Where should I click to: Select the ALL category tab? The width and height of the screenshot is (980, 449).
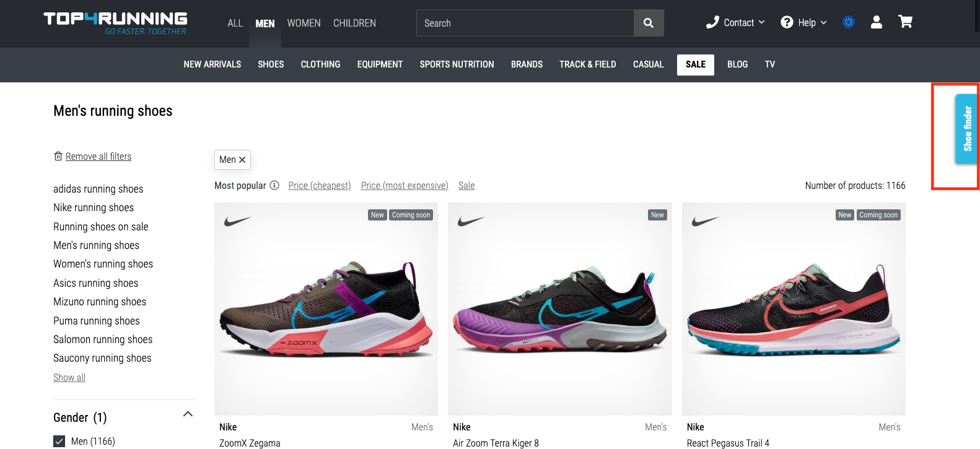pos(235,24)
